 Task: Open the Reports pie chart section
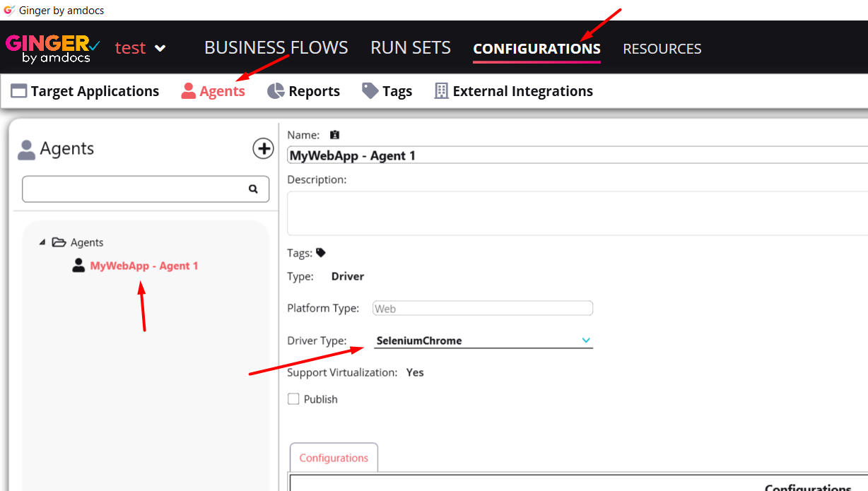click(x=303, y=91)
